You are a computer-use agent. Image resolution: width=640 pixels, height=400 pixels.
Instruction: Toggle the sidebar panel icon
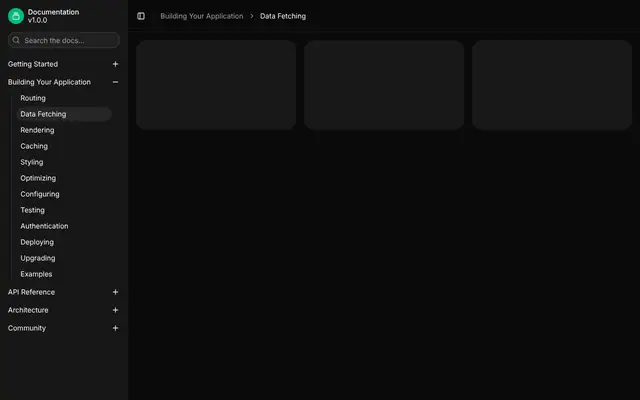(141, 16)
